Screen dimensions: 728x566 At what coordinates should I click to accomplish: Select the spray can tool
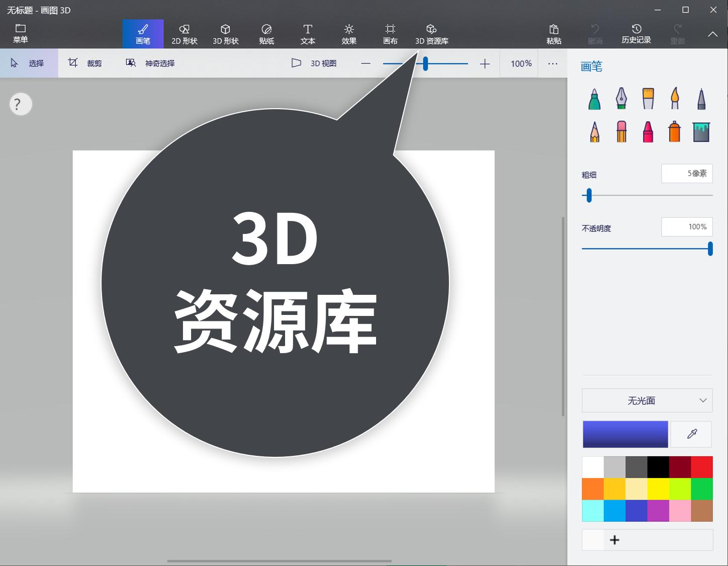click(674, 131)
